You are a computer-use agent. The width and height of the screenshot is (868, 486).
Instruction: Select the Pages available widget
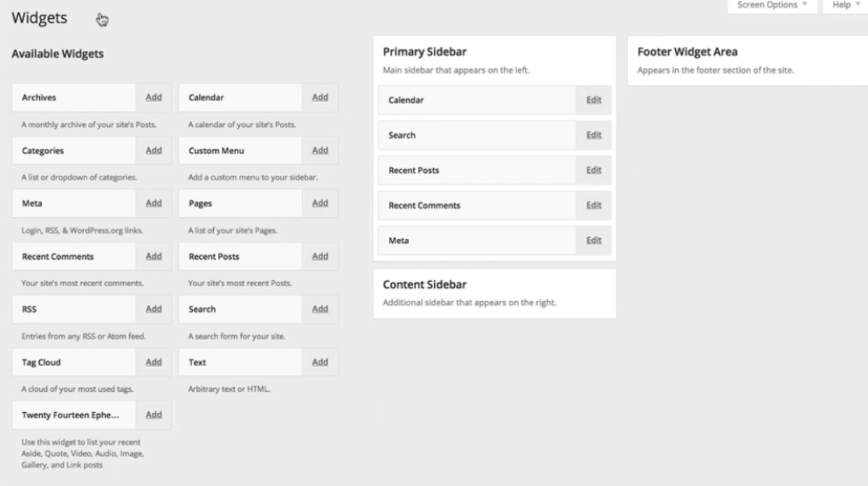click(x=241, y=203)
